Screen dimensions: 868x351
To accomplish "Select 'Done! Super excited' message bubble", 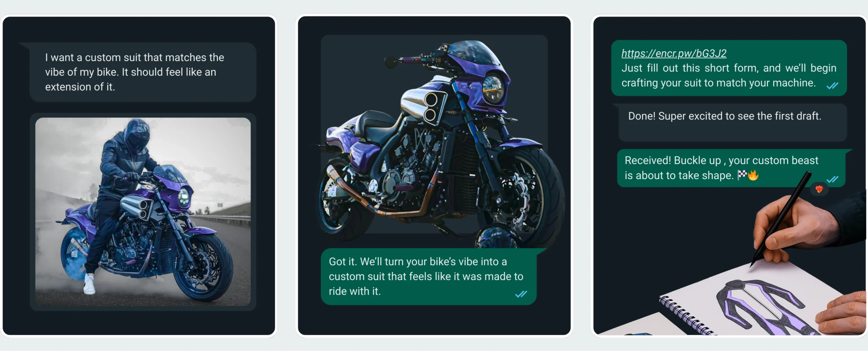I will [x=732, y=122].
